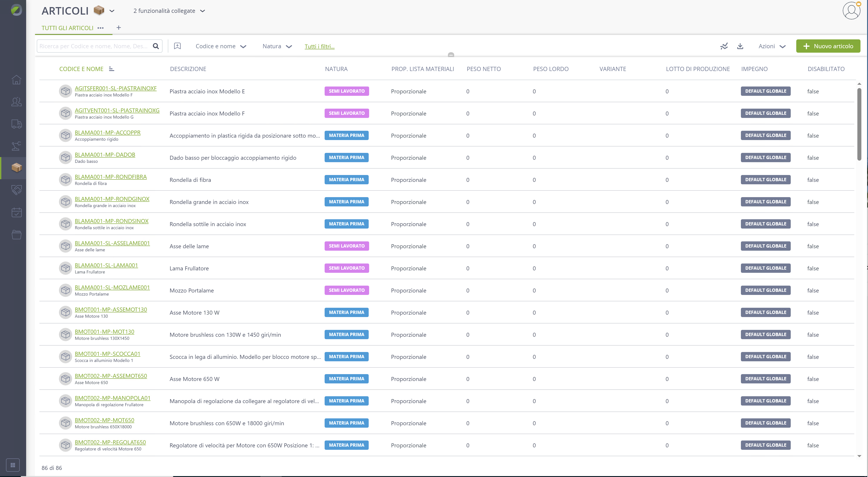
Task: Expand the Codice e nome filter dropdown
Action: [x=221, y=46]
